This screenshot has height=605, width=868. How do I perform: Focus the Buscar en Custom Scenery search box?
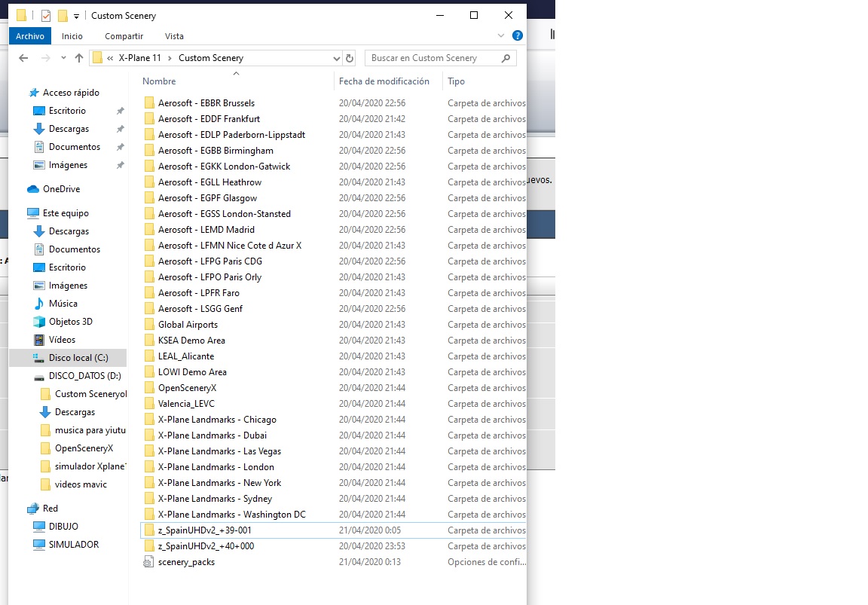[441, 58]
